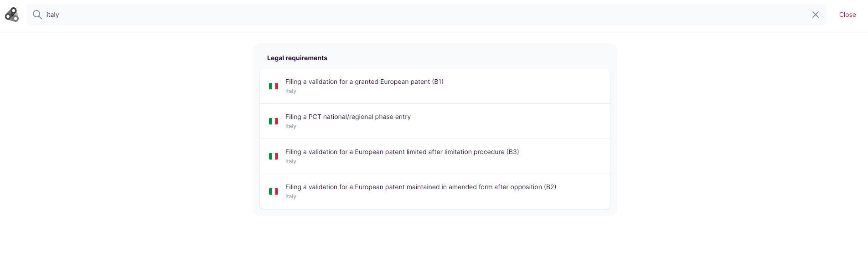Image resolution: width=868 pixels, height=258 pixels.
Task: Open "Filing a validation for a granted European patent (B1)"
Action: [364, 82]
